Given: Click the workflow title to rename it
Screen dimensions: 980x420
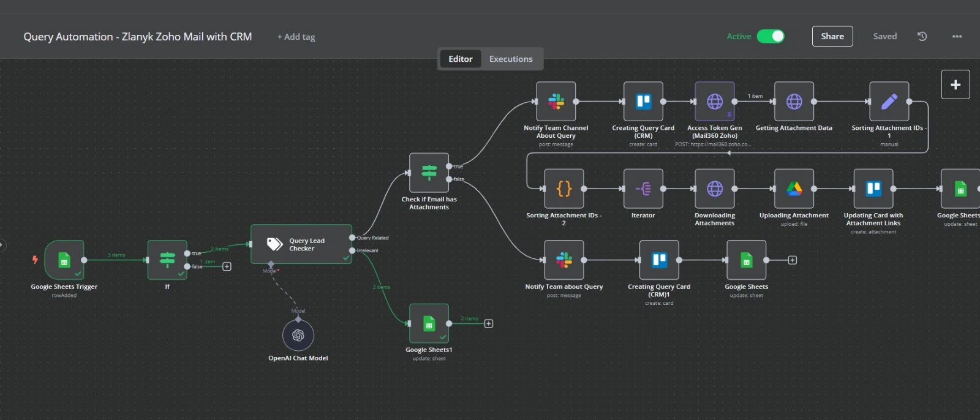Looking at the screenshot, I should [138, 37].
